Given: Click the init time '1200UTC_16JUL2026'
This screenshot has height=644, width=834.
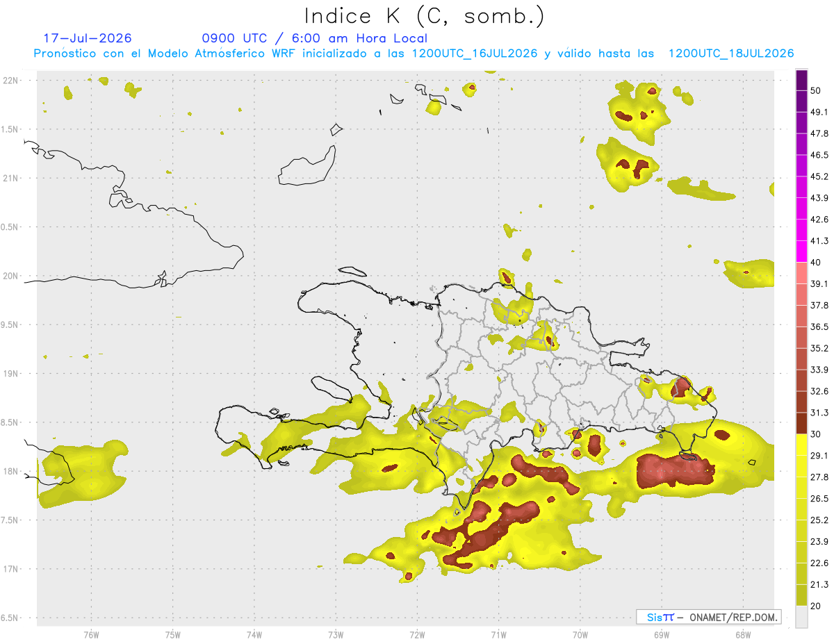Looking at the screenshot, I should 475,53.
